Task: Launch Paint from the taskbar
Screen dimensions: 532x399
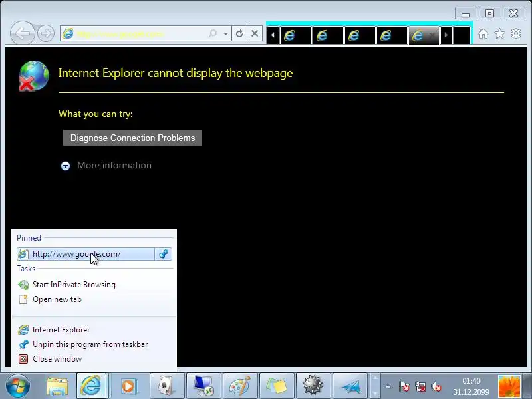Action: pos(240,386)
